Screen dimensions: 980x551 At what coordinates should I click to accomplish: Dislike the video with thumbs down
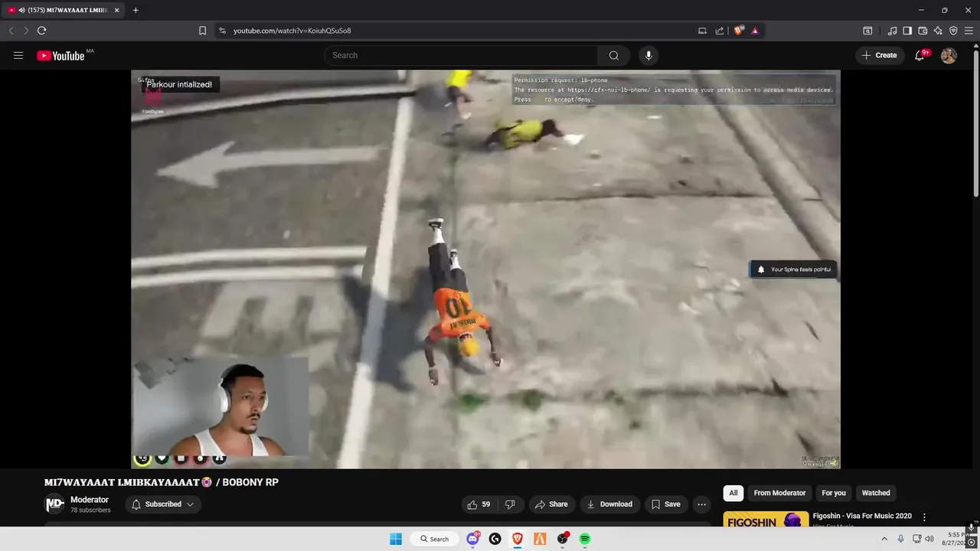tap(510, 504)
